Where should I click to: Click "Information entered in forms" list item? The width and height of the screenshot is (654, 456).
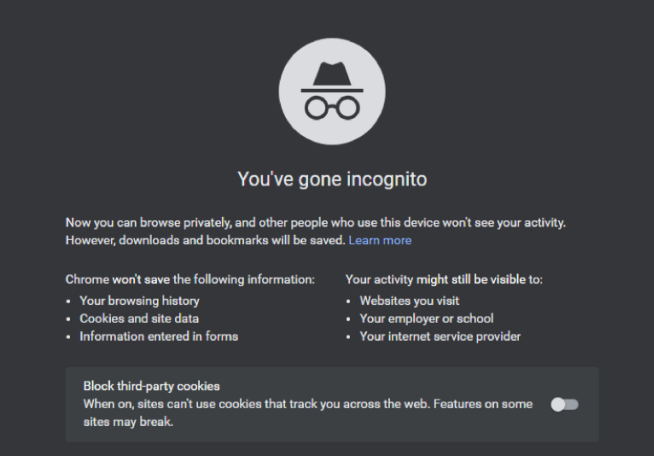pyautogui.click(x=158, y=336)
